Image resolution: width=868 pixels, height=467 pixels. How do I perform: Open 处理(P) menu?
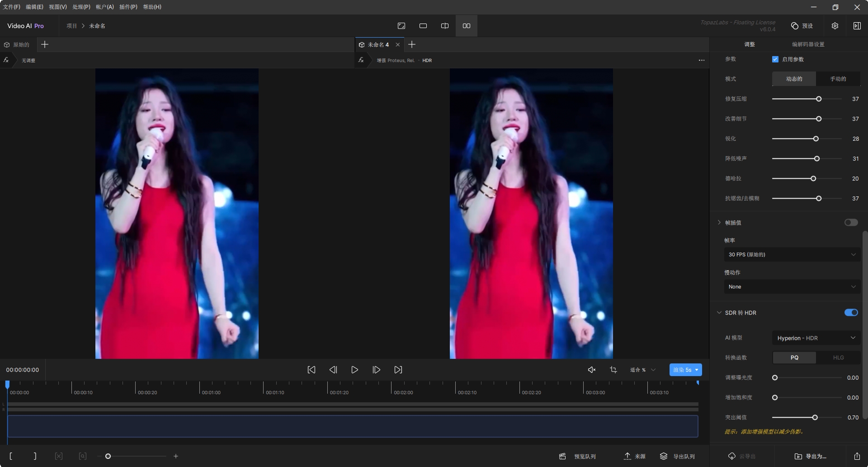[81, 7]
